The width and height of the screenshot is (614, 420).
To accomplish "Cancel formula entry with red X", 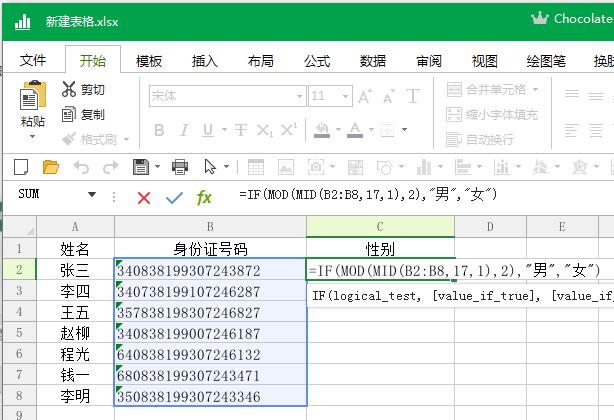I will point(144,197).
